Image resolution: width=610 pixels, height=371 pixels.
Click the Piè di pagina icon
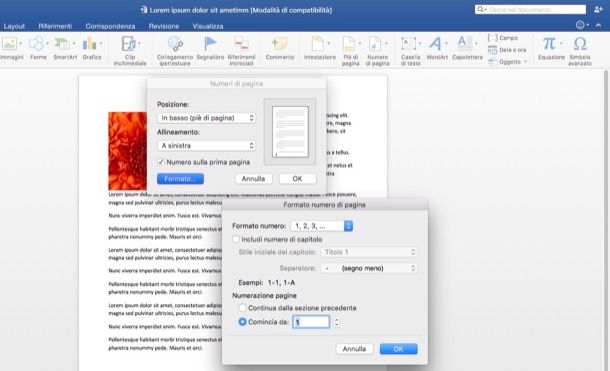(x=349, y=44)
